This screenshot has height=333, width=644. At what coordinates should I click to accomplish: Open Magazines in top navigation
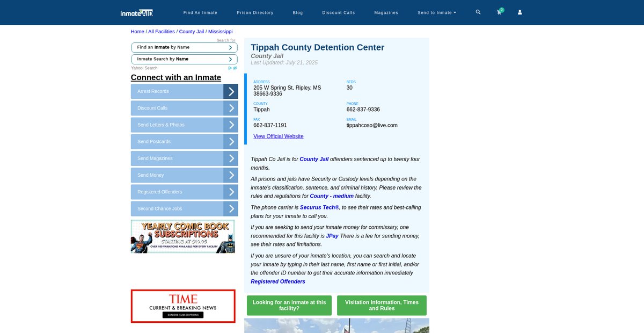pyautogui.click(x=386, y=12)
